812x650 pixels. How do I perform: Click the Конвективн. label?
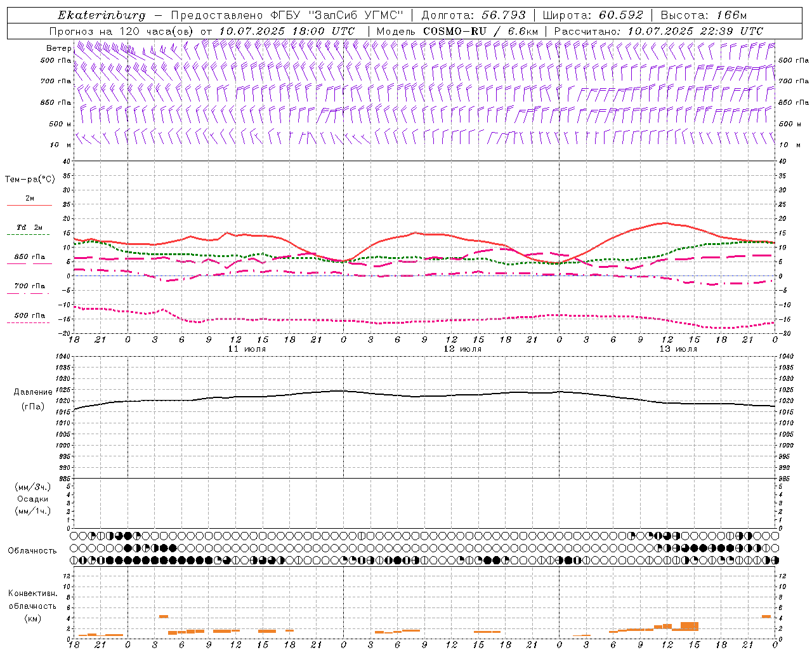click(x=33, y=594)
